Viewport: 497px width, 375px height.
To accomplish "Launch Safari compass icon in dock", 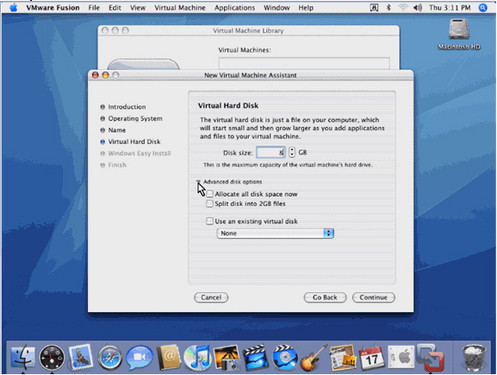I will (110, 358).
